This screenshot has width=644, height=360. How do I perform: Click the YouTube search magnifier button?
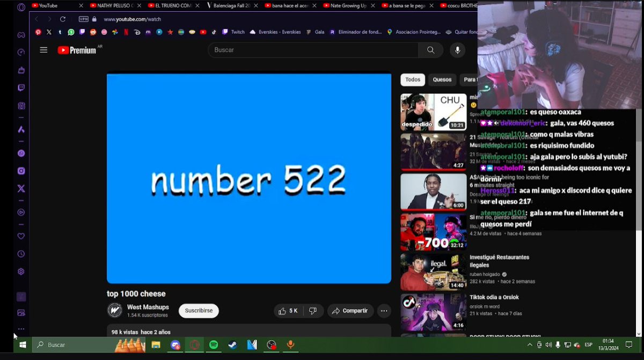click(x=431, y=50)
